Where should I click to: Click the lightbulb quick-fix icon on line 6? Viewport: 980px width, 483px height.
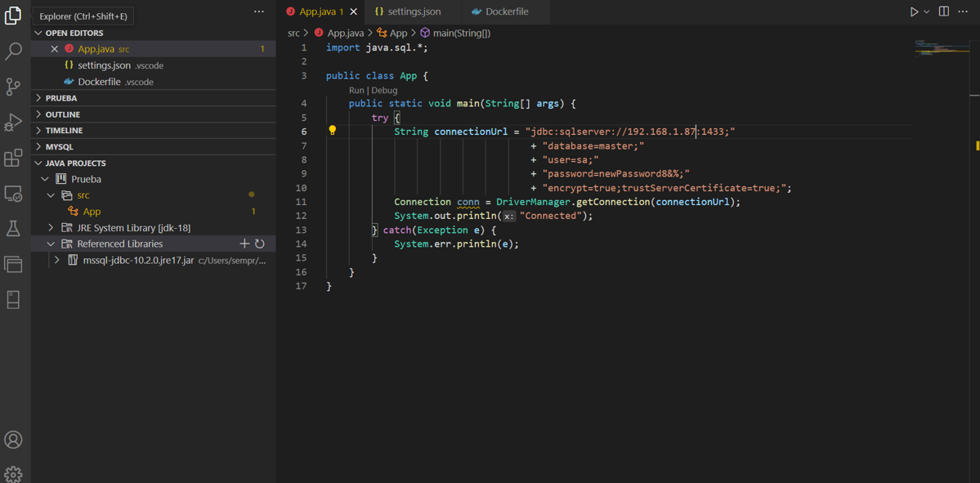[333, 131]
